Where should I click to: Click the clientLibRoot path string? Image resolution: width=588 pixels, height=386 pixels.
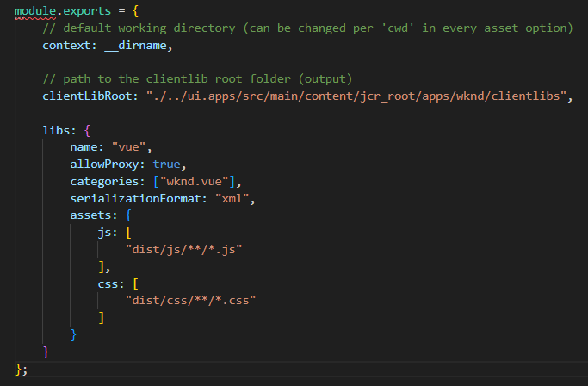[356, 96]
